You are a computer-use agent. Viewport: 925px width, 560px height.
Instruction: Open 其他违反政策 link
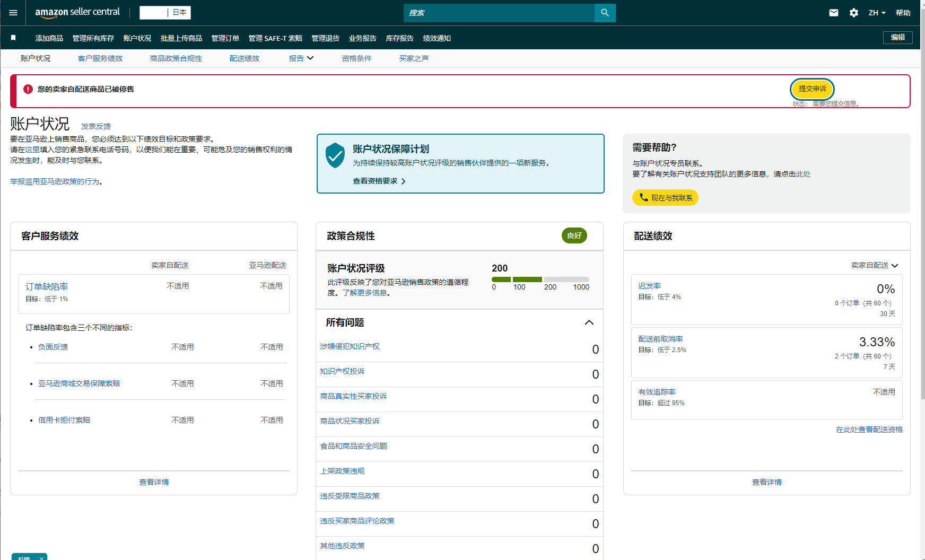point(343,546)
